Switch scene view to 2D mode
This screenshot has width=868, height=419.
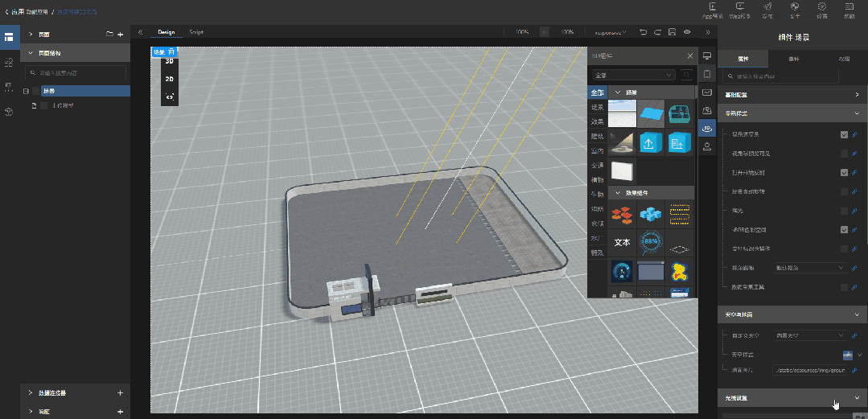tap(170, 79)
